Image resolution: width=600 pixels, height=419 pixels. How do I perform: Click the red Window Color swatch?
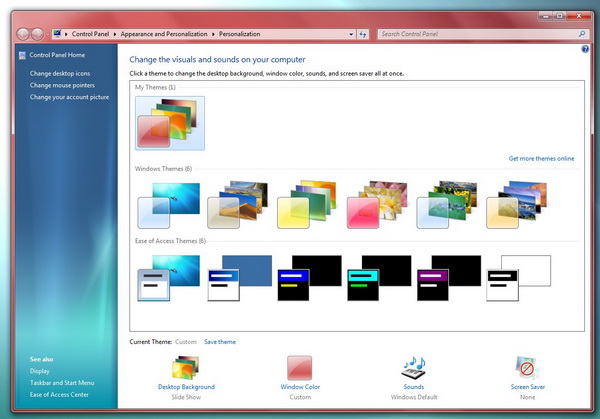pyautogui.click(x=300, y=367)
